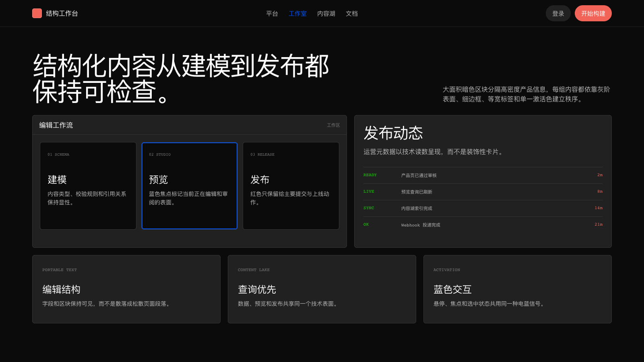Click the 发布动态 heading
The height and width of the screenshot is (362, 644).
pyautogui.click(x=393, y=133)
